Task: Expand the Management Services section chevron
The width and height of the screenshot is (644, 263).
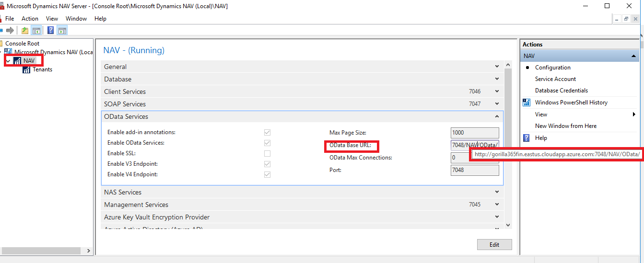Action: [497, 205]
